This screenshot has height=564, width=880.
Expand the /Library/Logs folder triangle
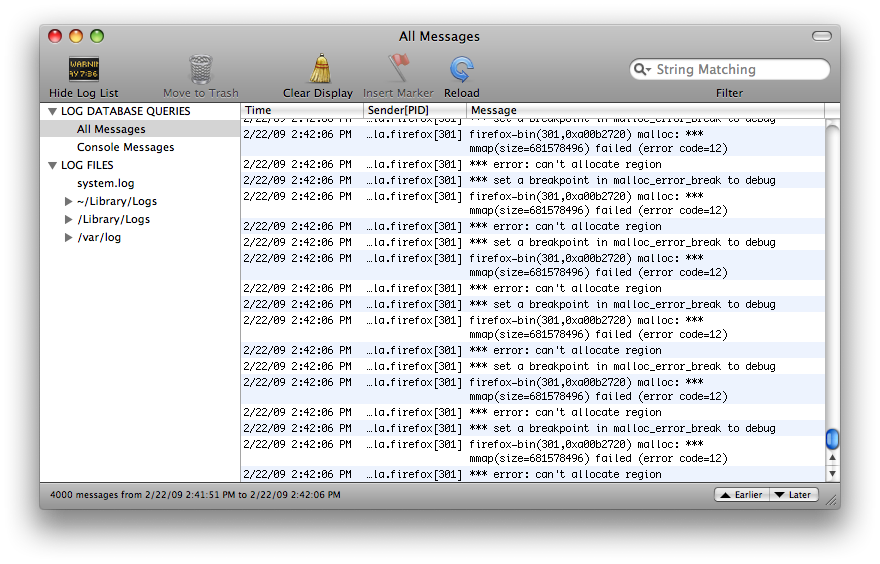coord(68,219)
